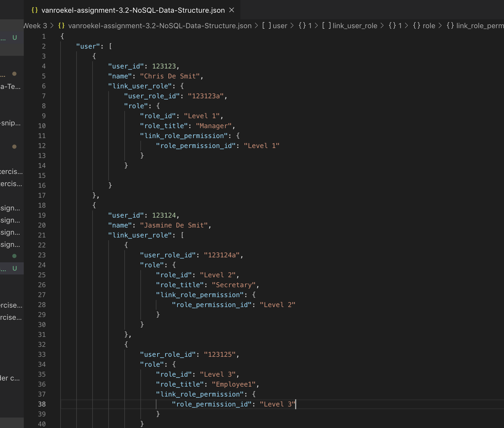
Task: Click "link_role_permission" key on line 11
Action: click(x=184, y=136)
